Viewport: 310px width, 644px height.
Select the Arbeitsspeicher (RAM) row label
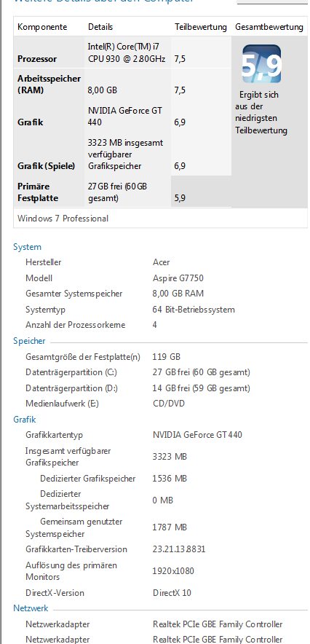pos(49,85)
